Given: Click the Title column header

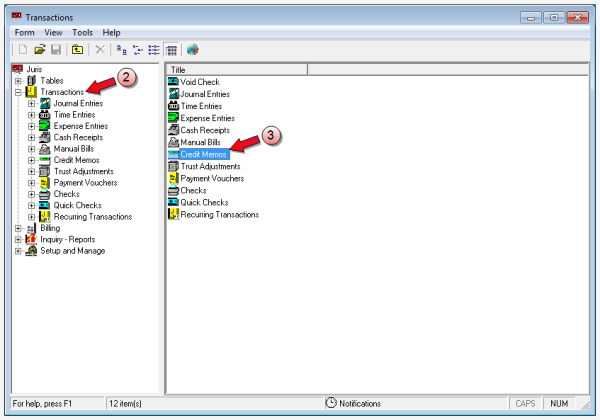Looking at the screenshot, I should [x=237, y=69].
